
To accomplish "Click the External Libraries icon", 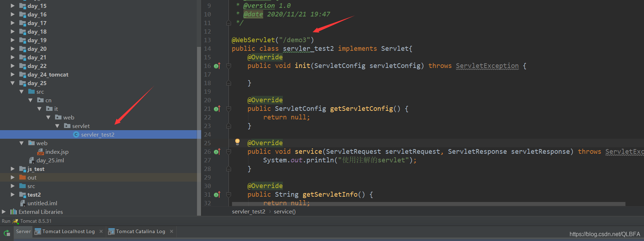I will [14, 212].
